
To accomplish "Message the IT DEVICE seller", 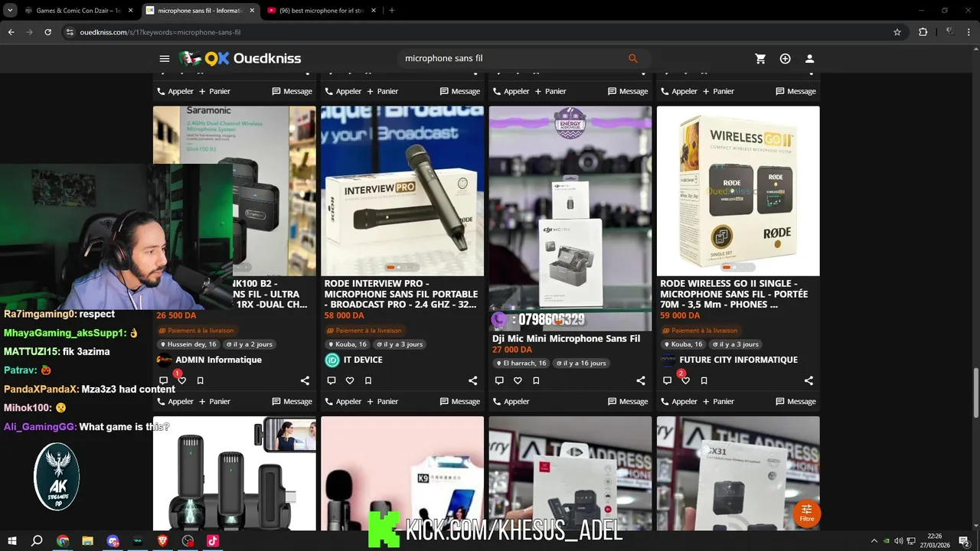I will [460, 401].
